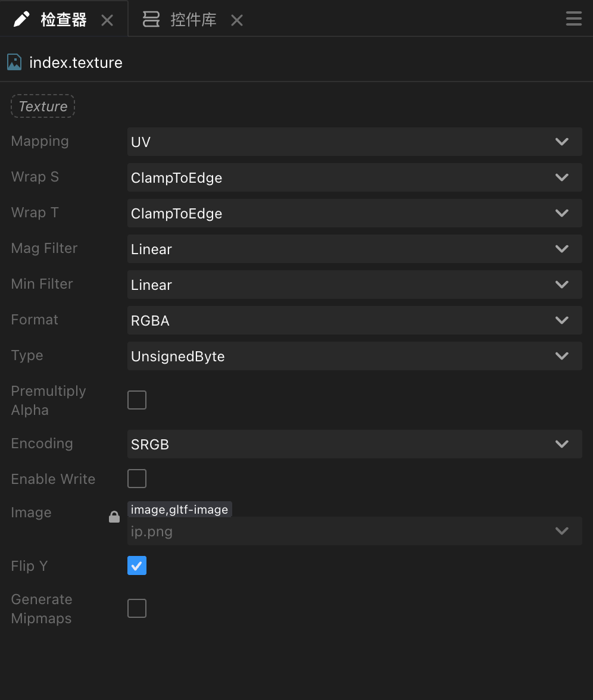
Task: Open the Encoding dropdown showing SRGB
Action: pos(355,444)
